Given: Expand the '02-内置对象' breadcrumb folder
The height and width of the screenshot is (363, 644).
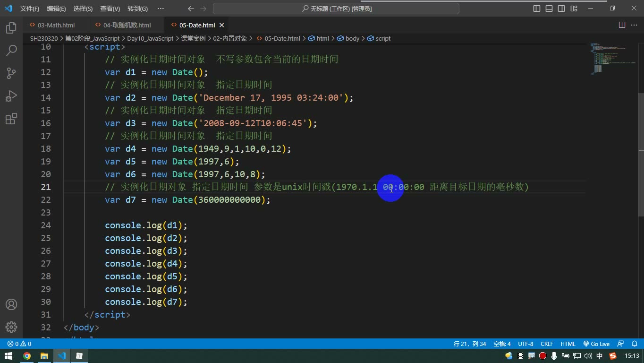Looking at the screenshot, I should tap(230, 38).
